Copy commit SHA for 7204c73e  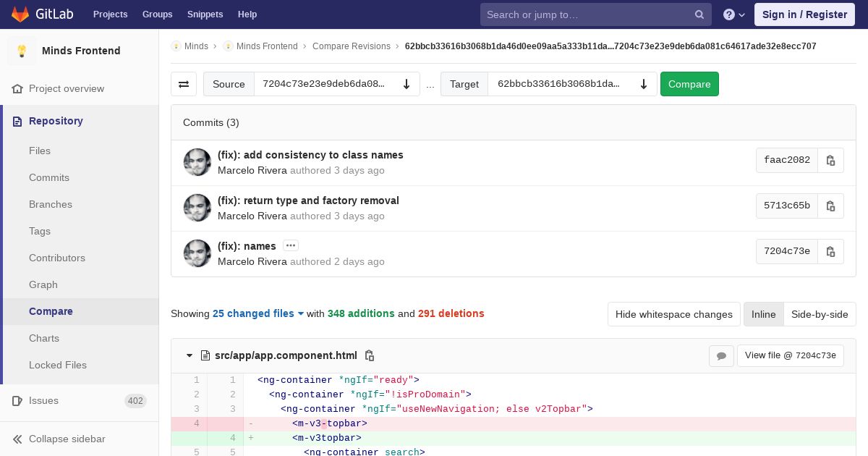pyautogui.click(x=830, y=252)
